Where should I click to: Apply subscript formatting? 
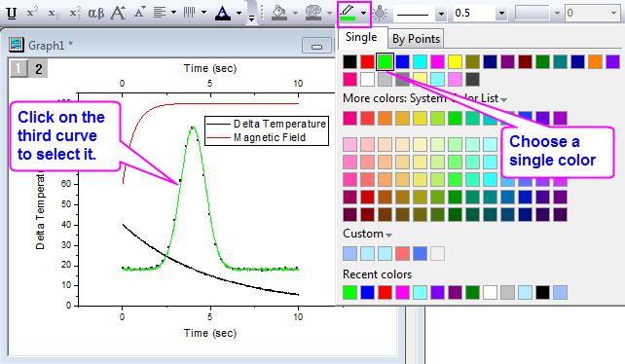(54, 14)
